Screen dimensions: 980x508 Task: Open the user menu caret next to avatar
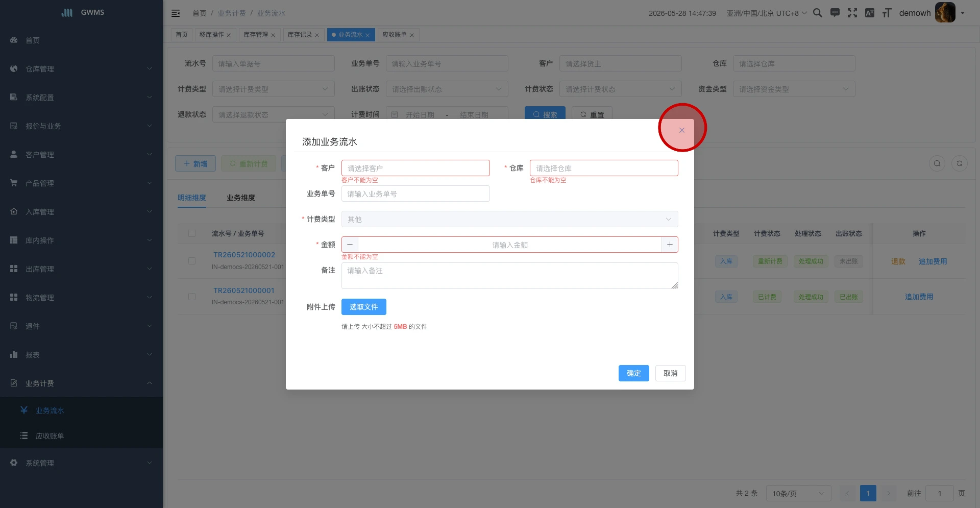click(963, 13)
